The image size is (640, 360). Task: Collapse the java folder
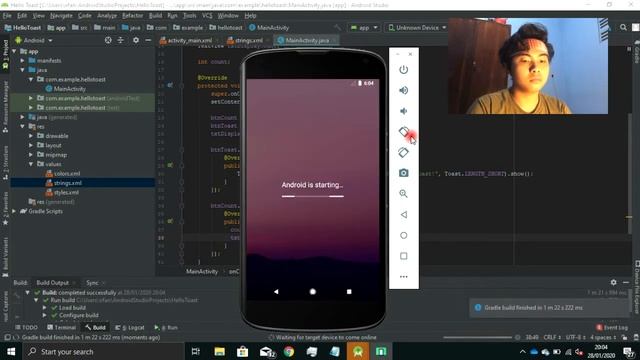point(23,70)
